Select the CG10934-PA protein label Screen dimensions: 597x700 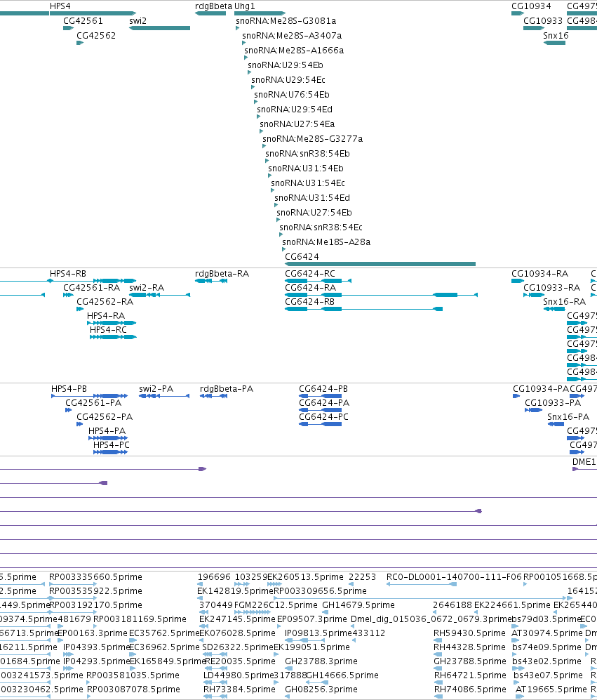pos(541,389)
